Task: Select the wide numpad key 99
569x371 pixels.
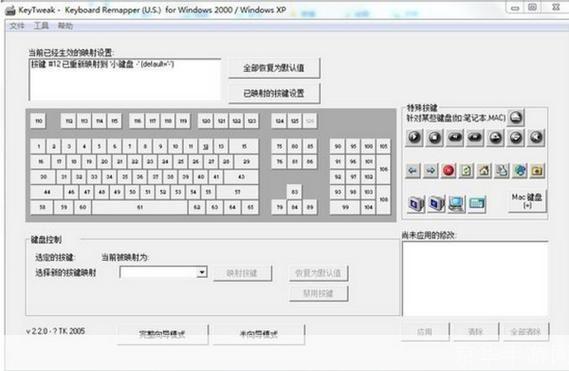Action: (345, 207)
